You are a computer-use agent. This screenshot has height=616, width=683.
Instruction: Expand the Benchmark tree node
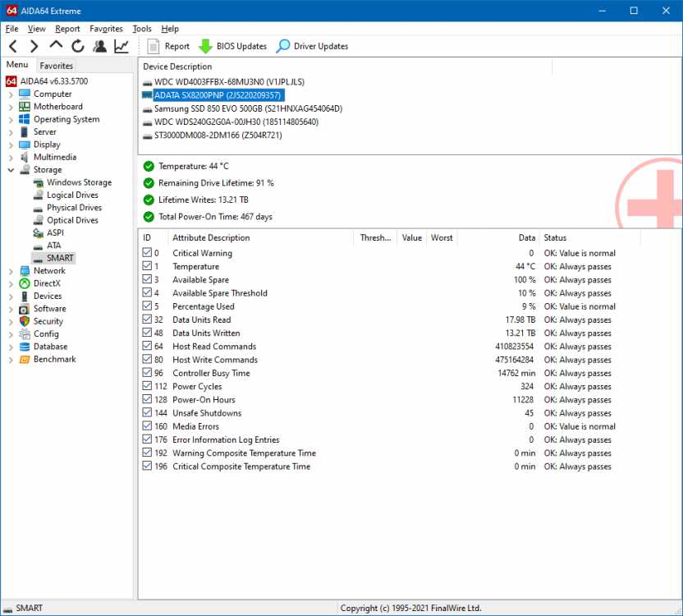tap(11, 360)
